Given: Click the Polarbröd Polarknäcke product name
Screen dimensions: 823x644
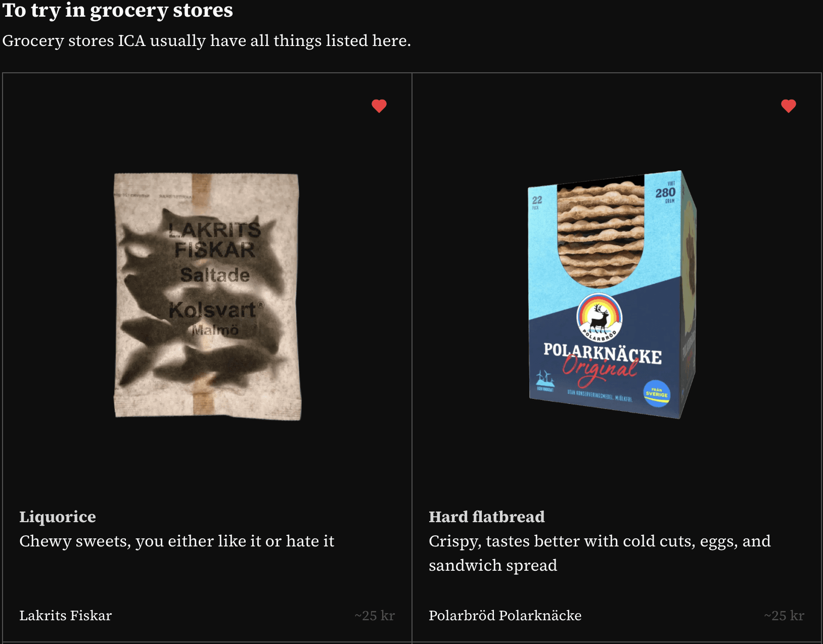Looking at the screenshot, I should [505, 615].
